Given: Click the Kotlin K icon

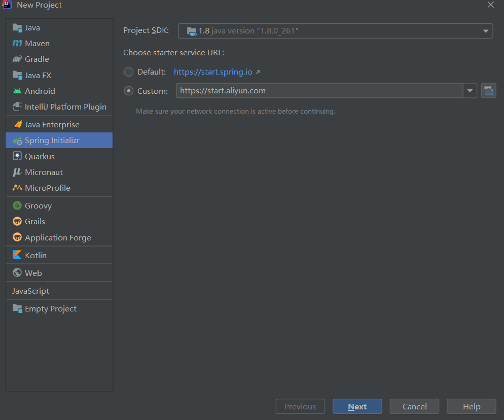Looking at the screenshot, I should 17,255.
